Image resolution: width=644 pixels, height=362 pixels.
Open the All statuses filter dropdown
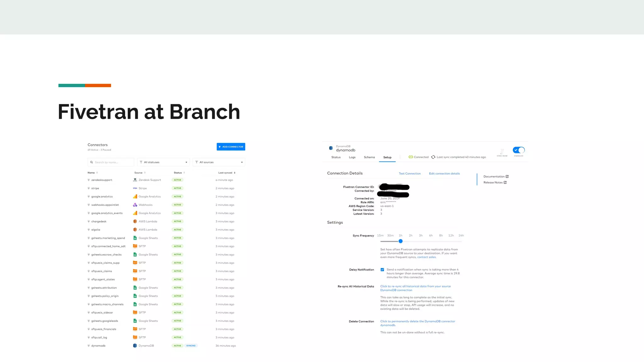tap(164, 162)
